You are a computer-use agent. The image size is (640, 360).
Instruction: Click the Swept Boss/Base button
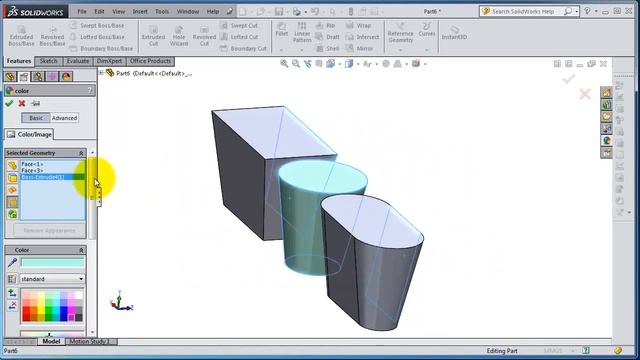pyautogui.click(x=97, y=25)
